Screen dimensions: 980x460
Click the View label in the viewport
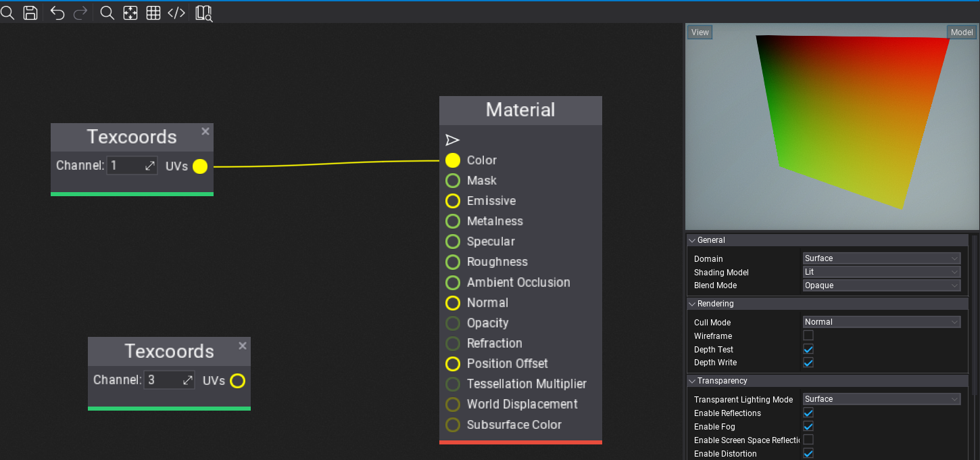[700, 32]
